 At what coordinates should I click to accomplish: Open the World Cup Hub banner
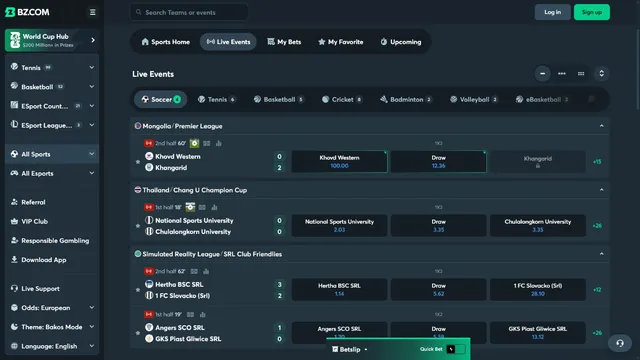52,40
